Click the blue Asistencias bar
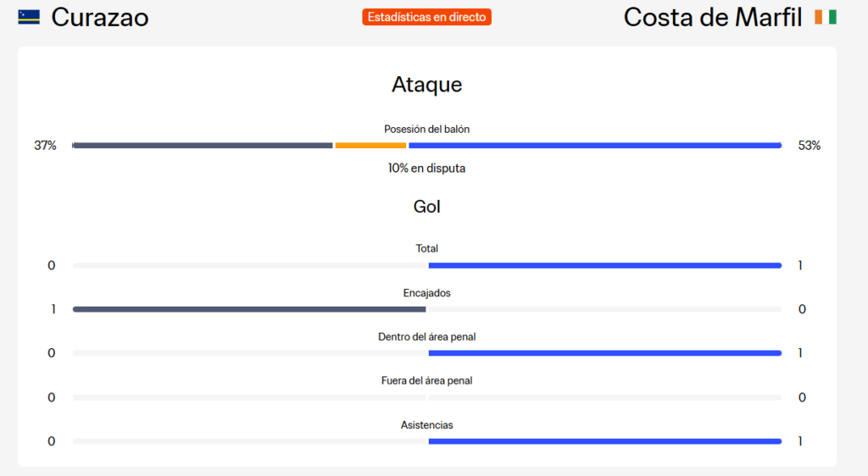 605,441
